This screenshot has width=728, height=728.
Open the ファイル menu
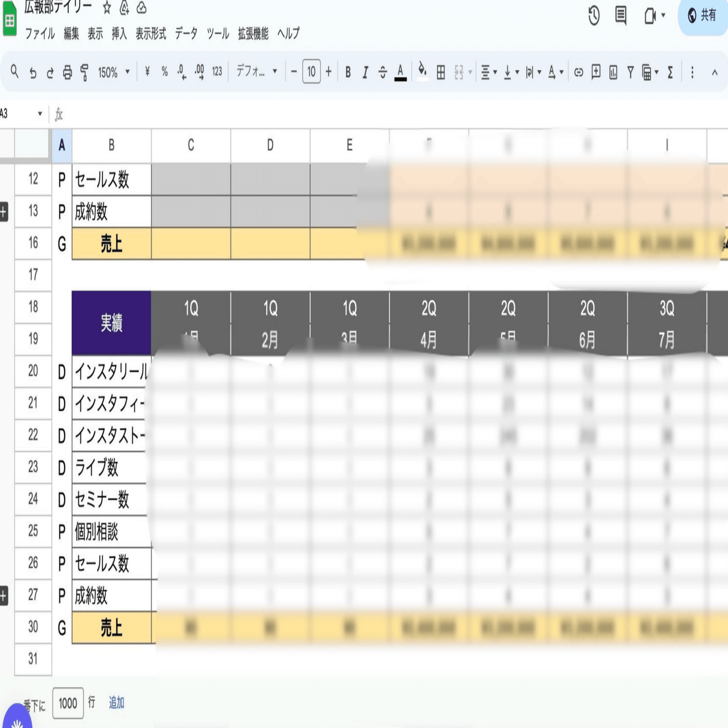point(40,34)
